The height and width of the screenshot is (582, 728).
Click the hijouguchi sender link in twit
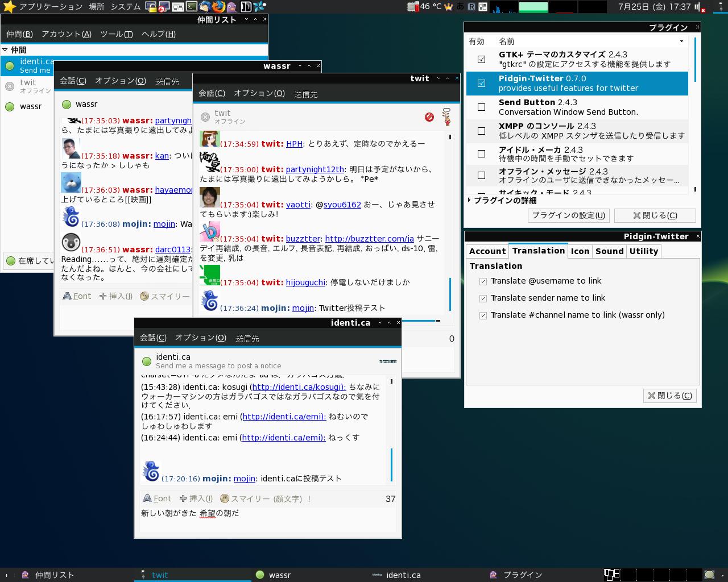point(305,282)
